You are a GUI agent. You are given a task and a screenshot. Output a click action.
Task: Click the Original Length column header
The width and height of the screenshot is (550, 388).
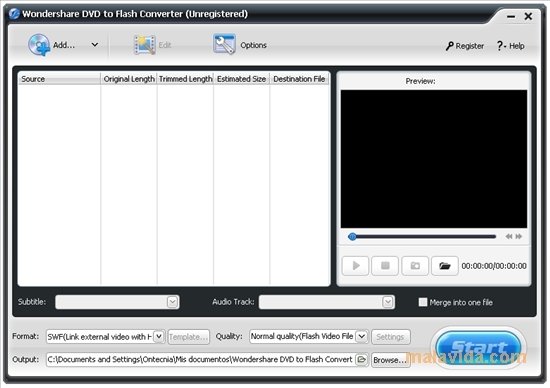click(129, 79)
